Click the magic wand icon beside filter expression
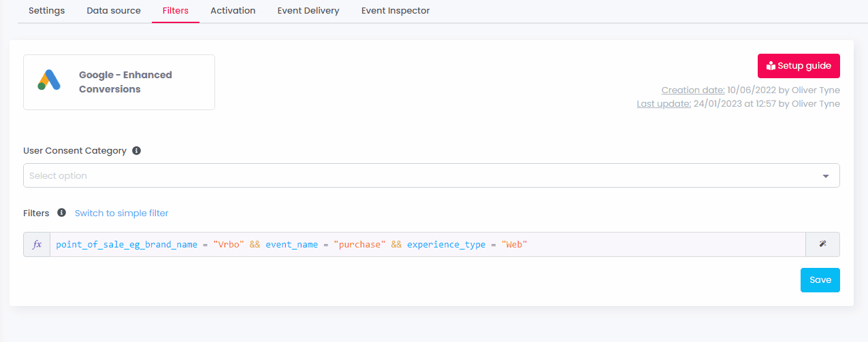This screenshot has height=342, width=868. click(822, 244)
